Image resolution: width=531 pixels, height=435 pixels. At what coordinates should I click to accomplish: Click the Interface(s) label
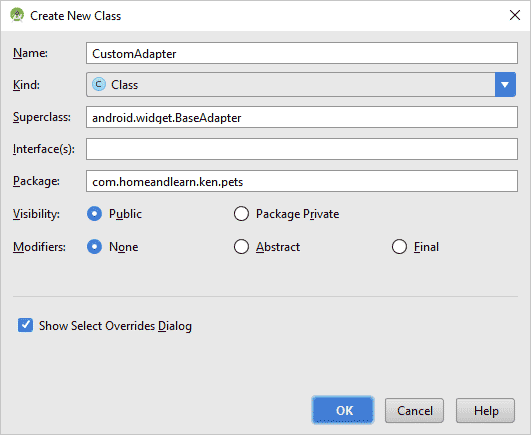click(44, 149)
